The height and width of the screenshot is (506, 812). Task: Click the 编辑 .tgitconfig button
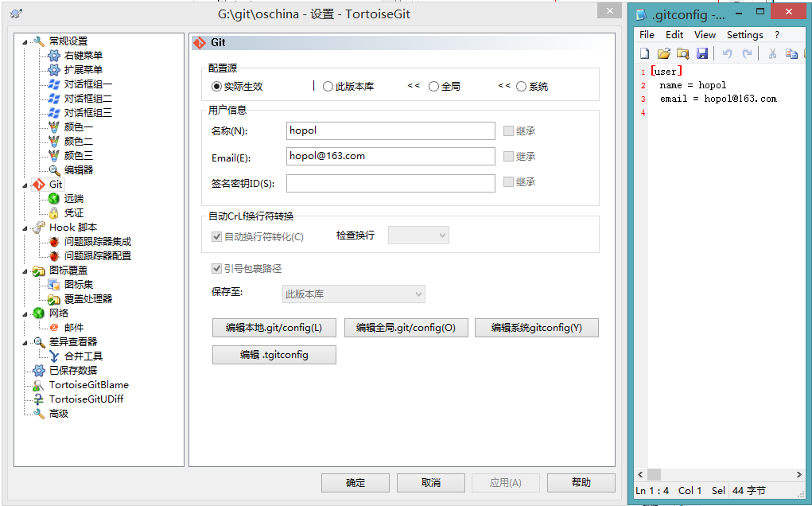[x=274, y=355]
